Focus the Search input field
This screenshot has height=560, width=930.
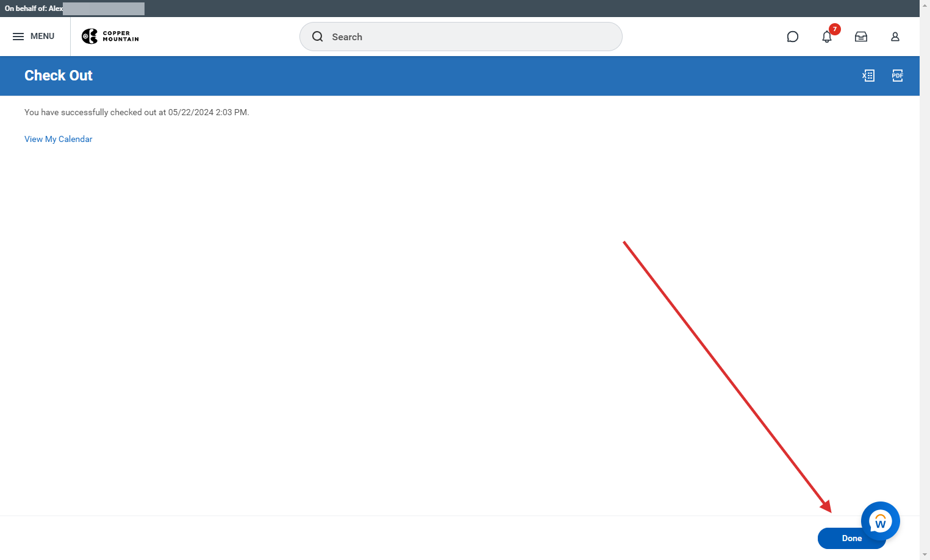[x=461, y=37]
